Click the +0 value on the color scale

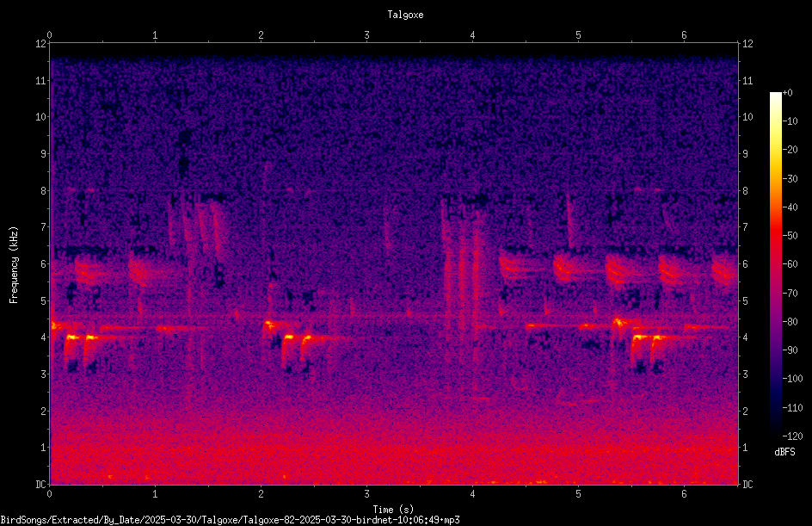click(788, 93)
